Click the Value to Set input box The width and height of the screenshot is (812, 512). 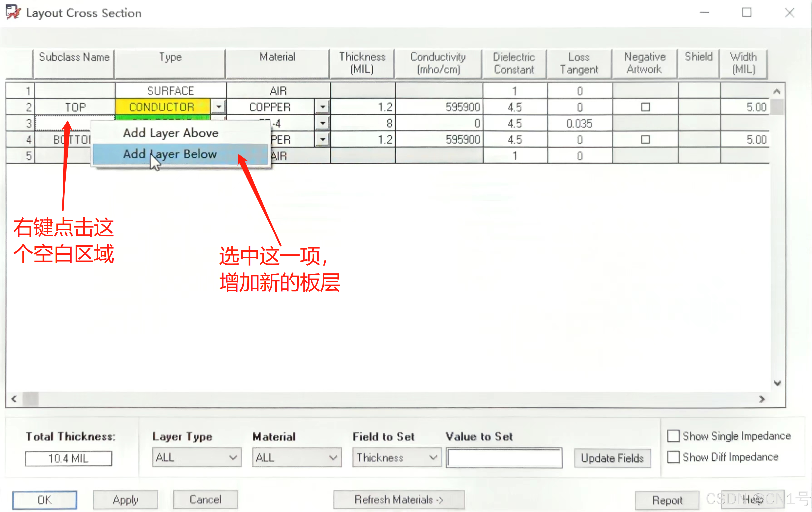504,458
